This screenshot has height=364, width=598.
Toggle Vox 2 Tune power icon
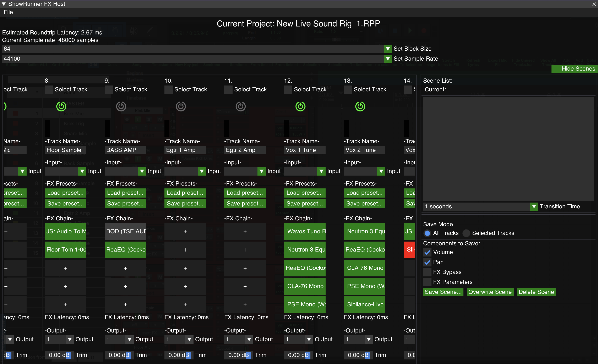click(x=360, y=106)
